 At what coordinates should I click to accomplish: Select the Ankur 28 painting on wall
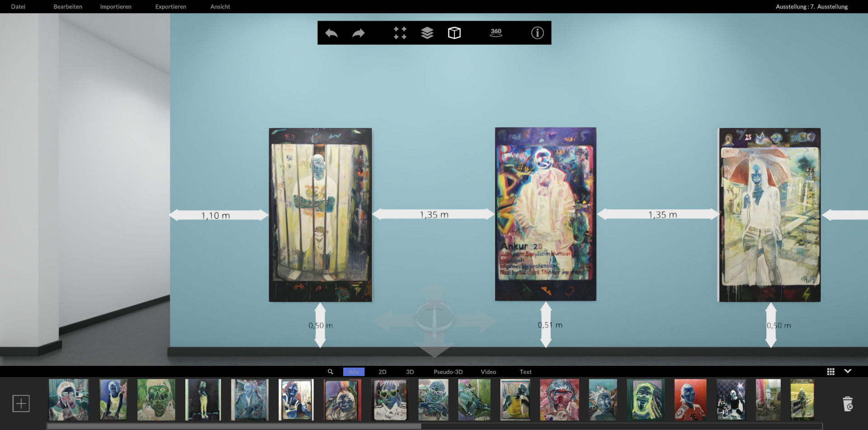546,214
